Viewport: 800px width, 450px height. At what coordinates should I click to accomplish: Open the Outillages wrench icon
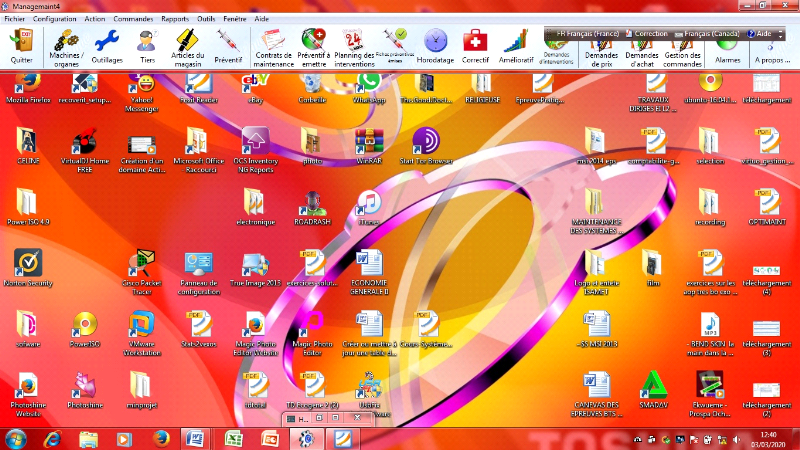106,46
